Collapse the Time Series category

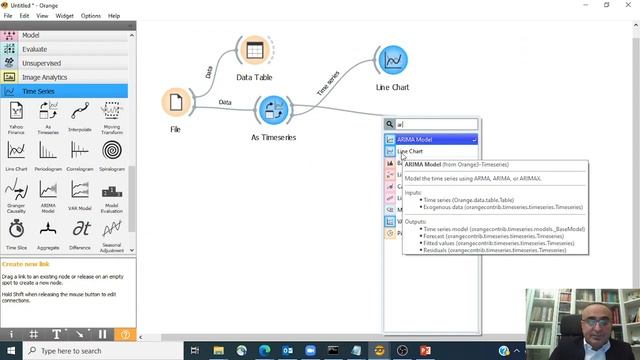point(64,91)
